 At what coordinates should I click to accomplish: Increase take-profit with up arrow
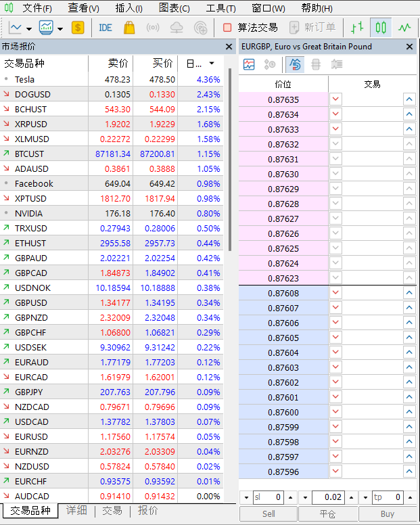pyautogui.click(x=411, y=497)
